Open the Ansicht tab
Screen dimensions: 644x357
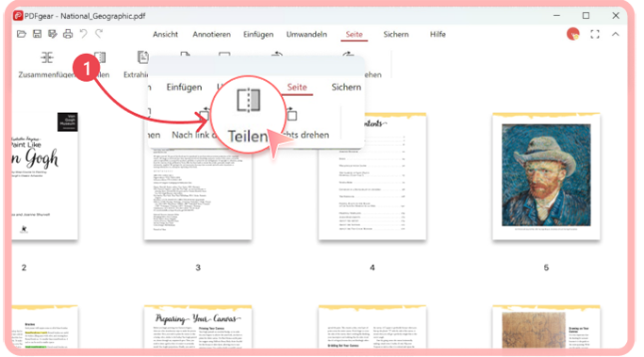(x=165, y=35)
